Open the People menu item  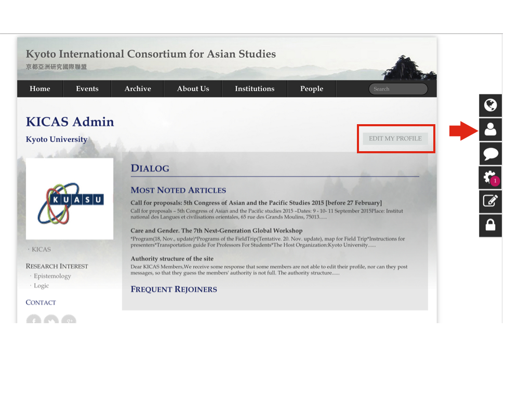[312, 89]
